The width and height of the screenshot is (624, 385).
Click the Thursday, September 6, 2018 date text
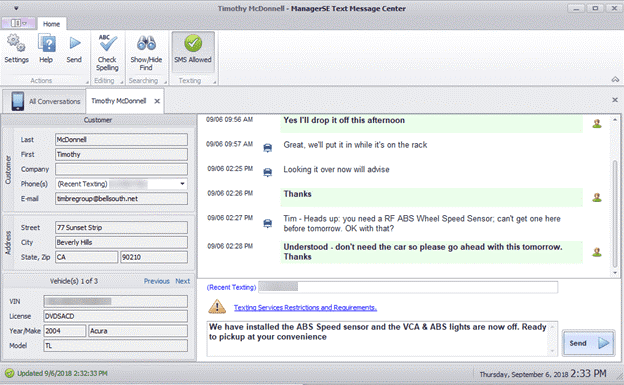(x=524, y=374)
